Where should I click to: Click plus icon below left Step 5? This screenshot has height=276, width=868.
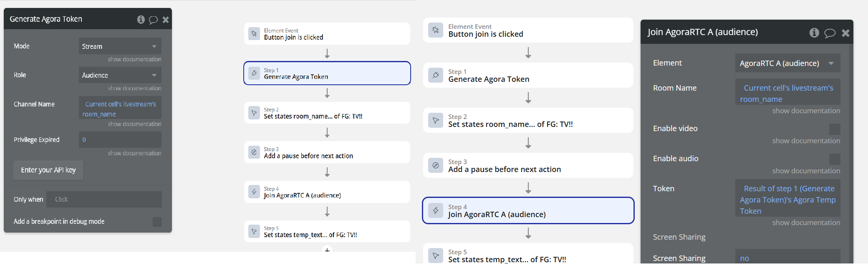(x=327, y=250)
